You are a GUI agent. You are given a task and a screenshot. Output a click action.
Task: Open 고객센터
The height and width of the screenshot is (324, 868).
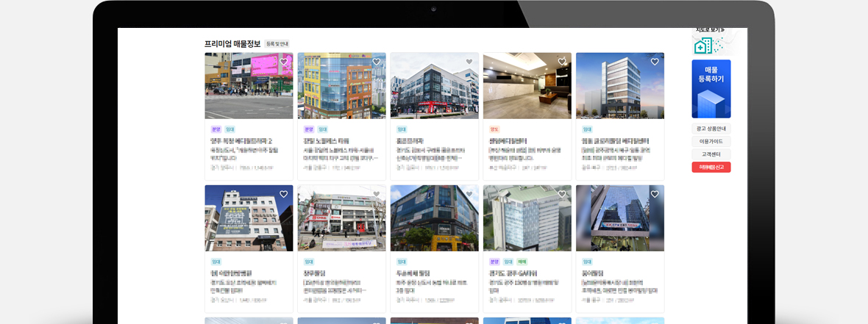(711, 154)
